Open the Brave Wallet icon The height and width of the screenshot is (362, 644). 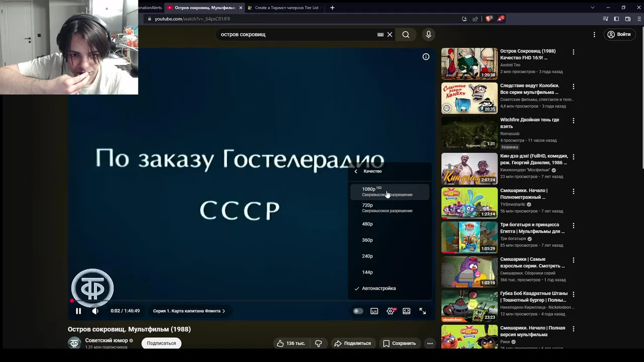pyautogui.click(x=628, y=19)
